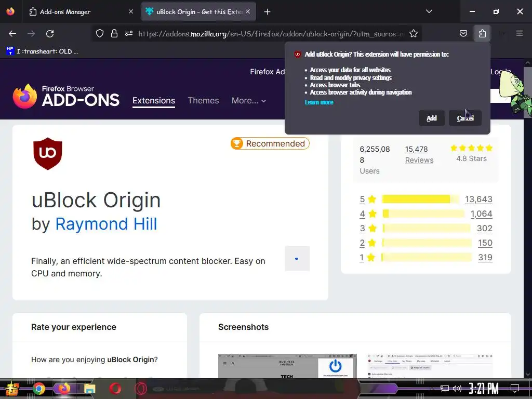
Task: Click the five-star rating bar
Action: click(420, 199)
